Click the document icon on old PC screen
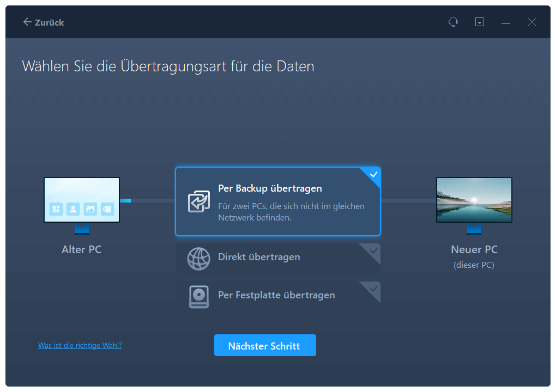This screenshot has height=392, width=556. [107, 209]
